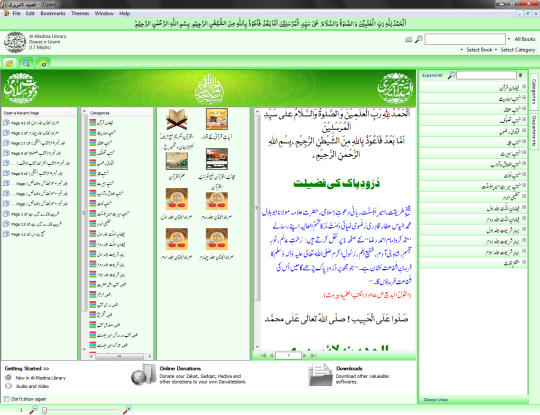Open the 'Select Category' dropdown
Image resolution: width=540 pixels, height=415 pixels.
click(x=515, y=50)
